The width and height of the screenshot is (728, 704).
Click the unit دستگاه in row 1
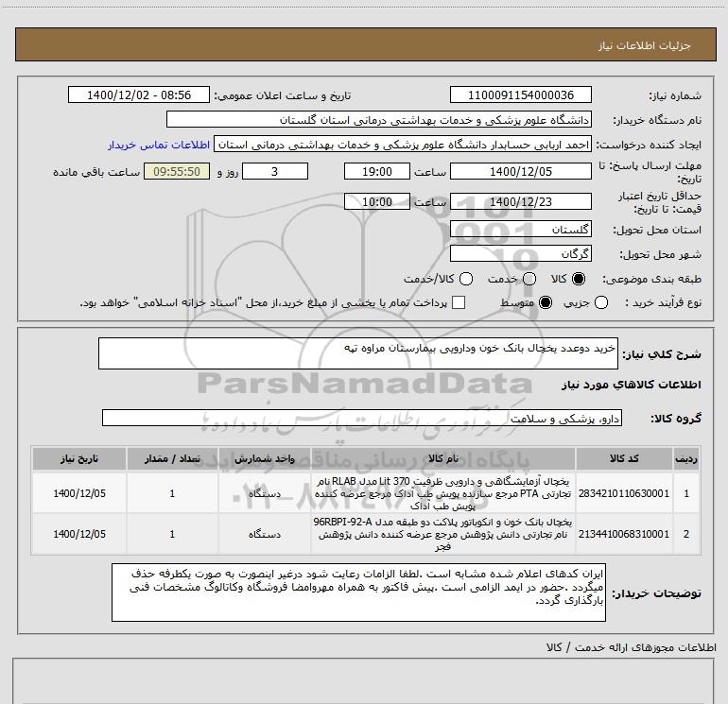pyautogui.click(x=264, y=494)
